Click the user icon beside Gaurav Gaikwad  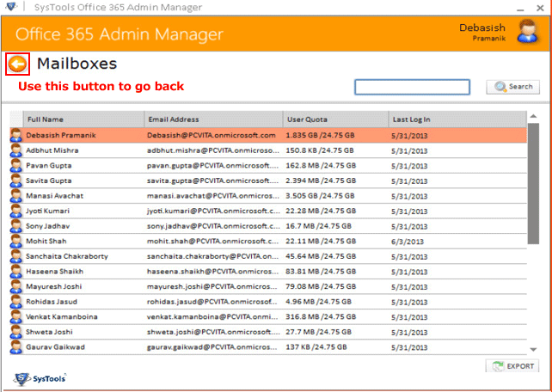tap(15, 346)
